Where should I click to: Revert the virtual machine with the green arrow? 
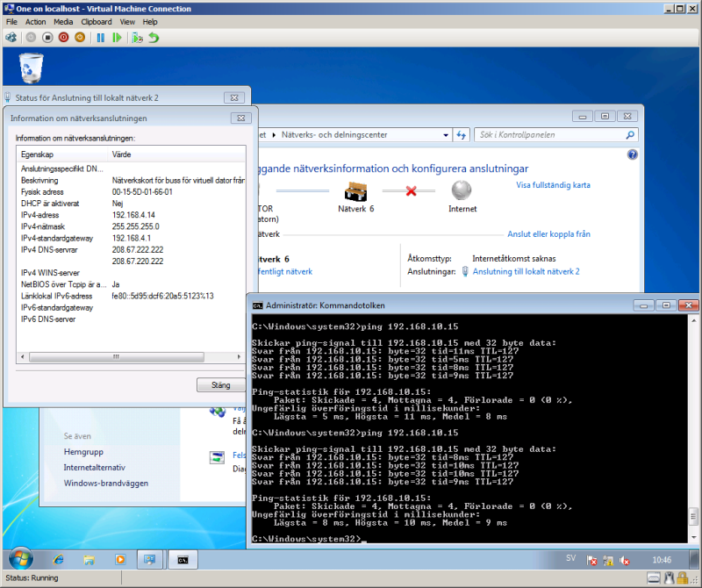click(x=154, y=38)
